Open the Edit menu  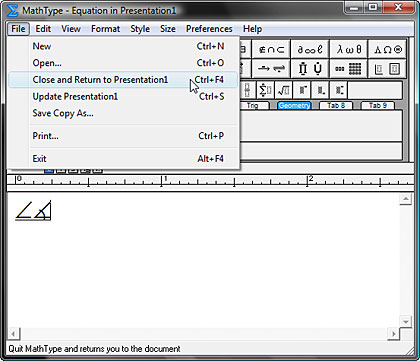click(43, 29)
